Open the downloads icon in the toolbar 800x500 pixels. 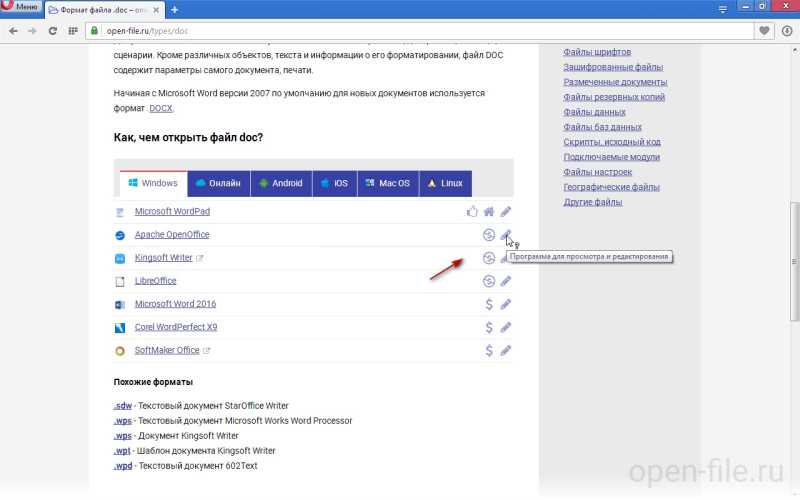click(x=787, y=31)
